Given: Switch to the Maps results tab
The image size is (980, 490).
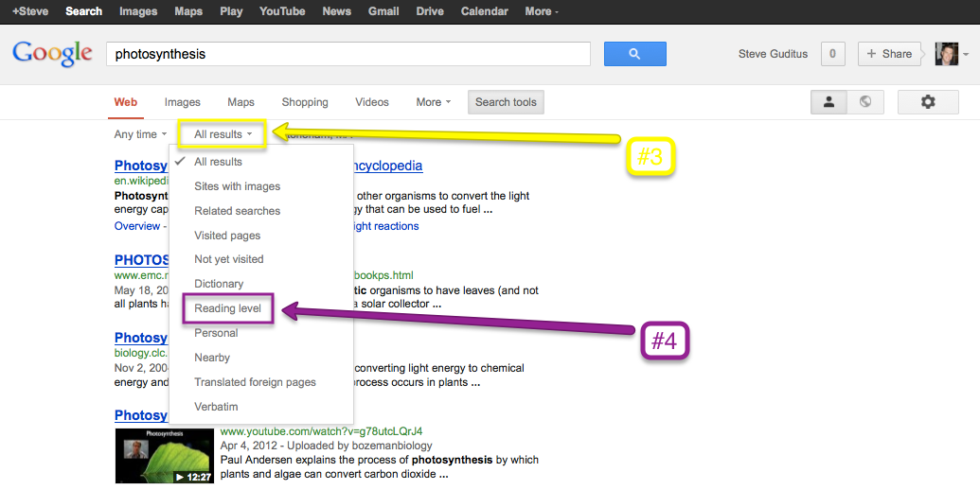Looking at the screenshot, I should [x=241, y=102].
